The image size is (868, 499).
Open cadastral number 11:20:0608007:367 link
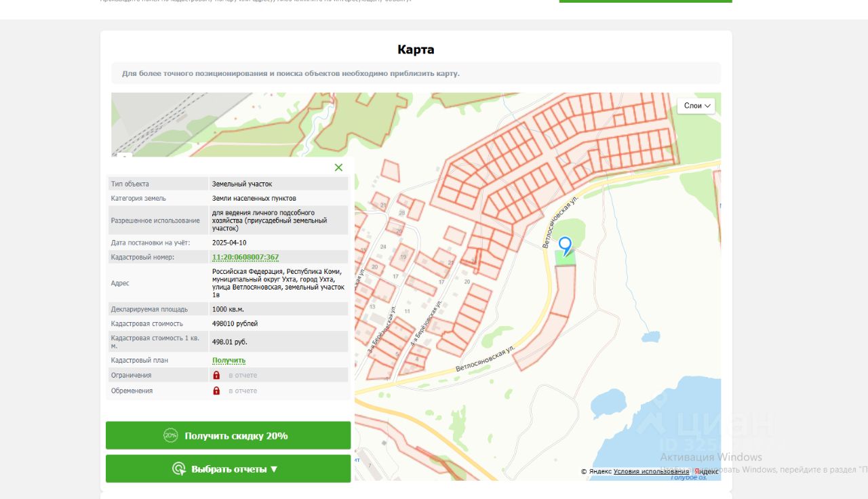pyautogui.click(x=245, y=257)
